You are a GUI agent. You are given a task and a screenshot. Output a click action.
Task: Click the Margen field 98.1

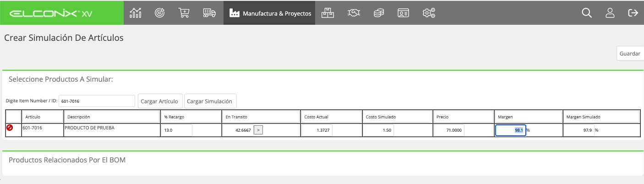click(x=510, y=130)
